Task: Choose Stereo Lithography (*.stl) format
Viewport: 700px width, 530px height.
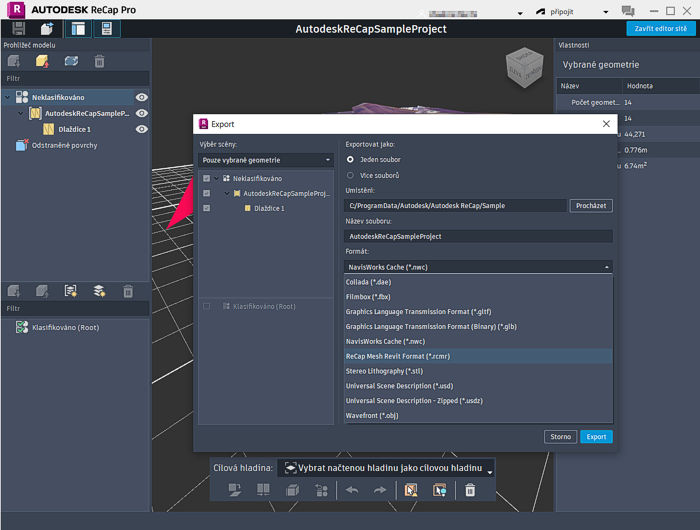Action: click(478, 371)
